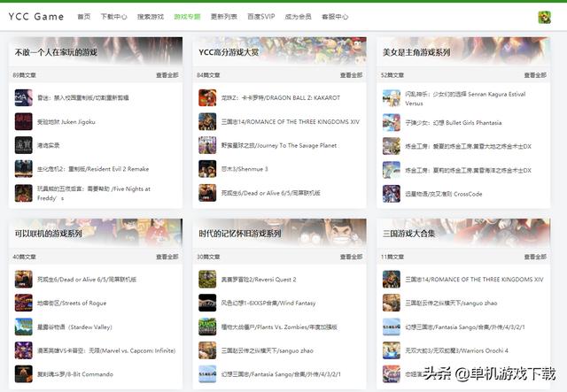Viewport: 567px width, 392px height.
Task: Select the green 游戏专题 nav item
Action: click(187, 17)
